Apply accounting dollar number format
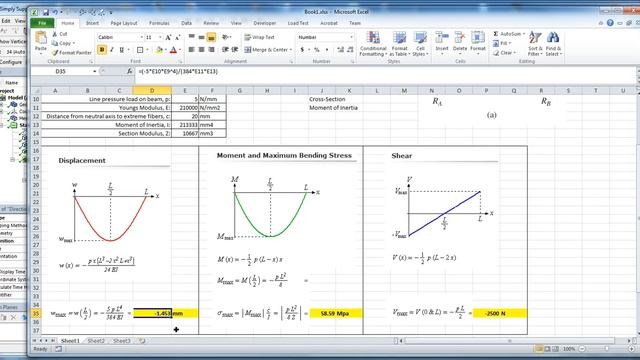This screenshot has height=360, width=640. (x=302, y=50)
